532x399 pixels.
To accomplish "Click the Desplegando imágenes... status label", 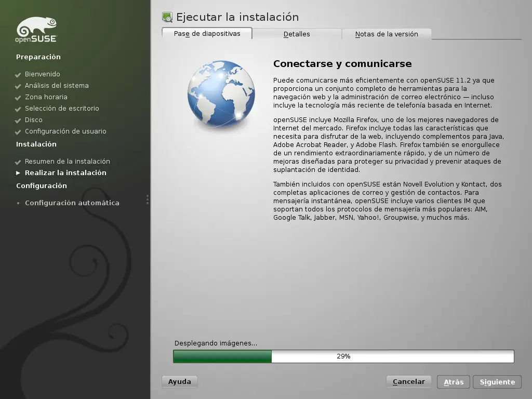I will tap(216, 343).
